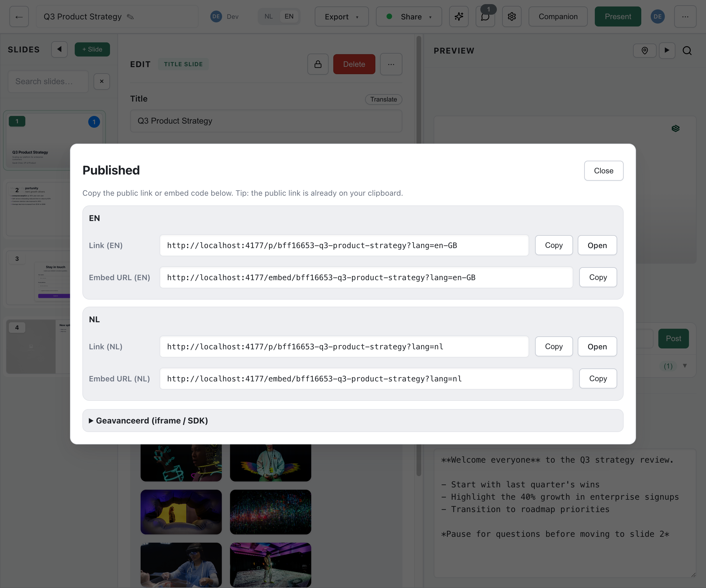Open edit panel ellipsis menu
Screen dimensions: 706x588
click(x=391, y=64)
